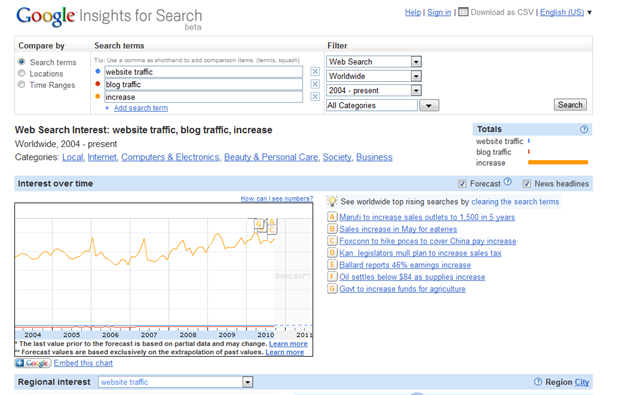Click the orange 'increase' totals bar
The image size is (640, 395).
(x=558, y=162)
